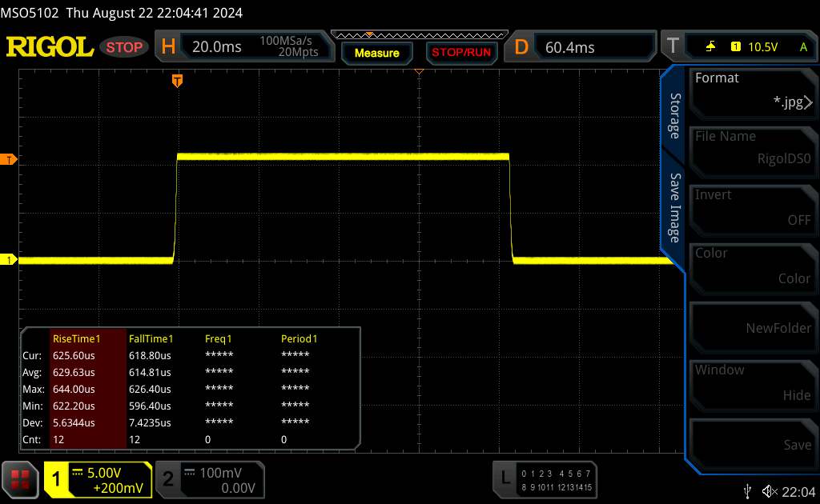Screen dimensions: 820x504
Task: Click the 100MSa/s sample rate readout
Action: [x=286, y=40]
